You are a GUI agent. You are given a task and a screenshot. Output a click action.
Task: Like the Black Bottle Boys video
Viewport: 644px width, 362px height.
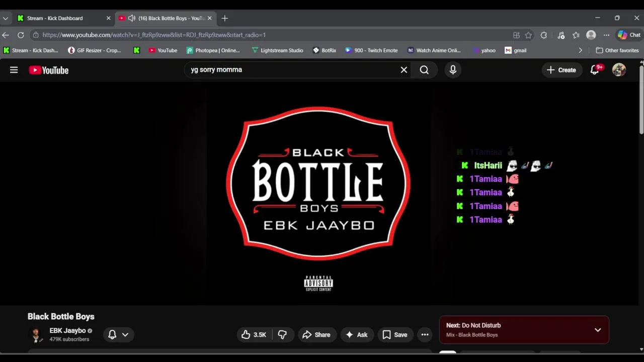[x=255, y=334]
